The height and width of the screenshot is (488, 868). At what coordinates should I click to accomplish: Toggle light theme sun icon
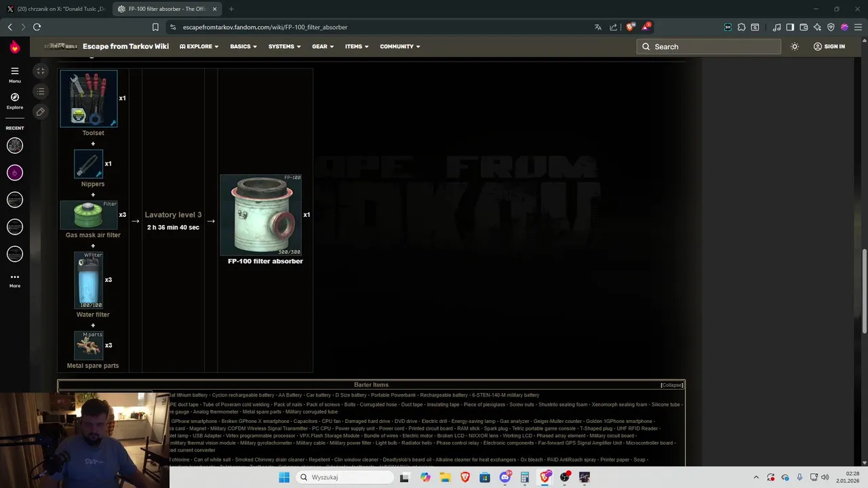(795, 47)
